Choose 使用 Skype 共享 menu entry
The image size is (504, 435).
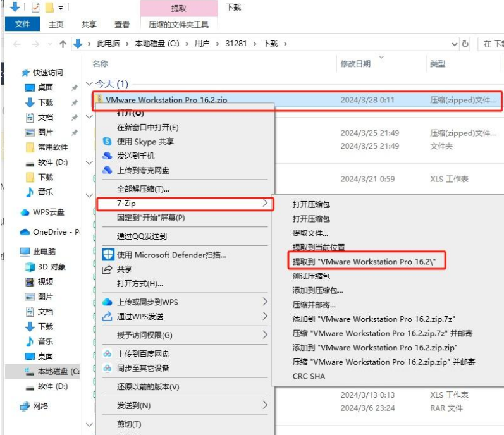[x=185, y=142]
